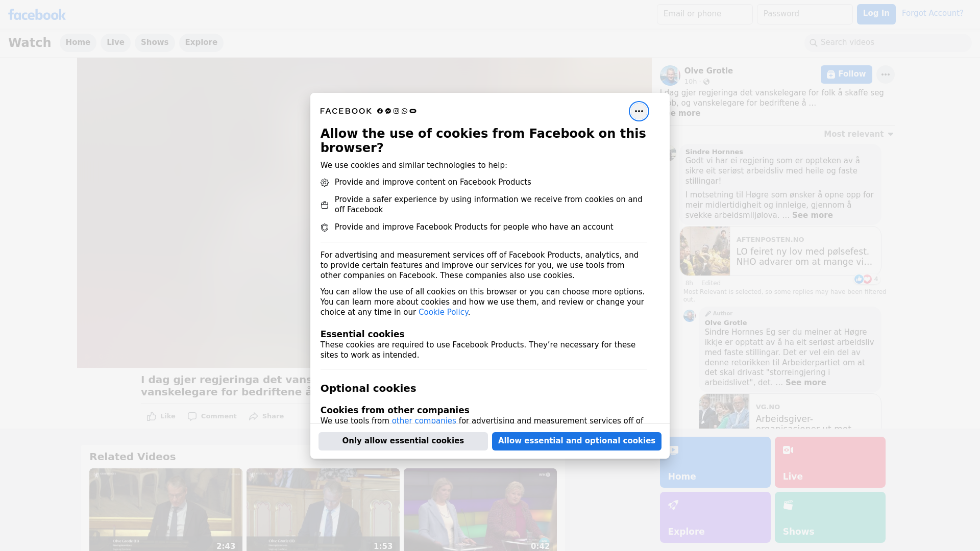
Task: Click the reaction icons on Sindre's comment
Action: click(x=863, y=279)
